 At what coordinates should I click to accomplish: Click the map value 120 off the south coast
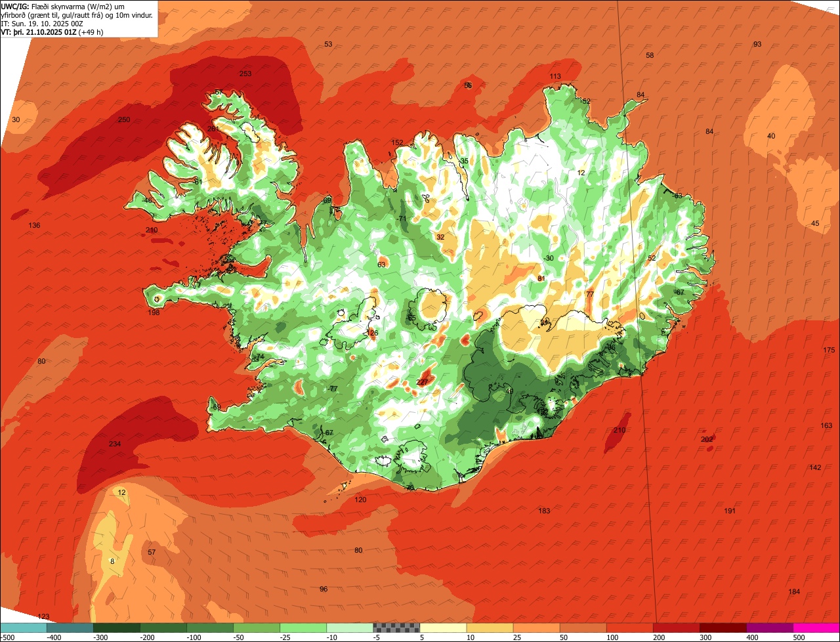point(360,500)
